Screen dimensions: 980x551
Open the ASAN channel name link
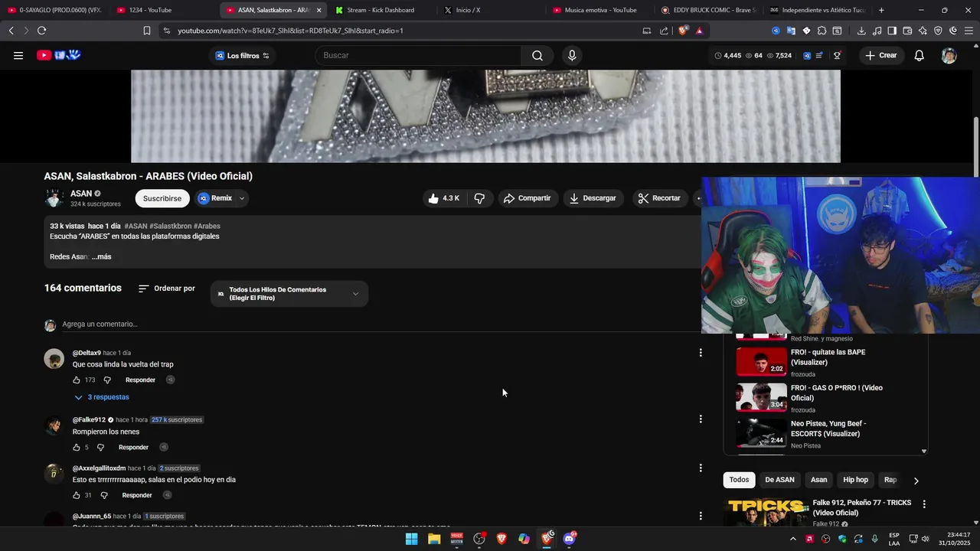(81, 194)
